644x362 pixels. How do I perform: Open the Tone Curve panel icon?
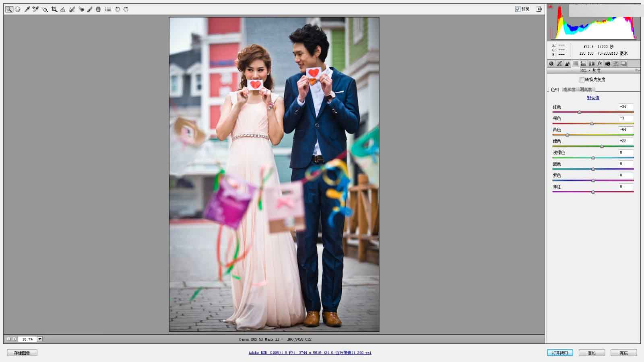(559, 64)
